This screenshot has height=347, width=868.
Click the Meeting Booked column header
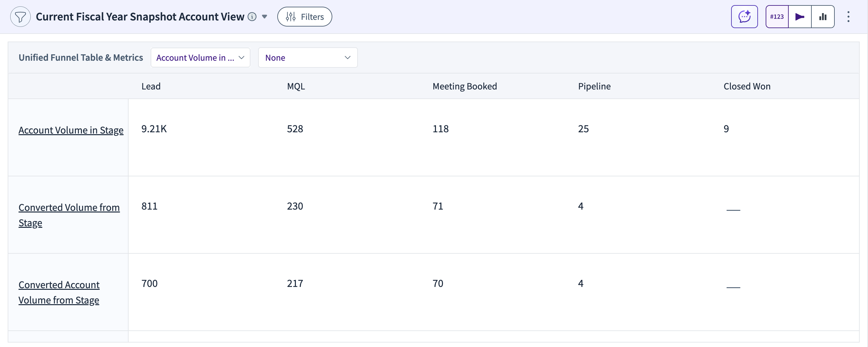click(x=464, y=86)
